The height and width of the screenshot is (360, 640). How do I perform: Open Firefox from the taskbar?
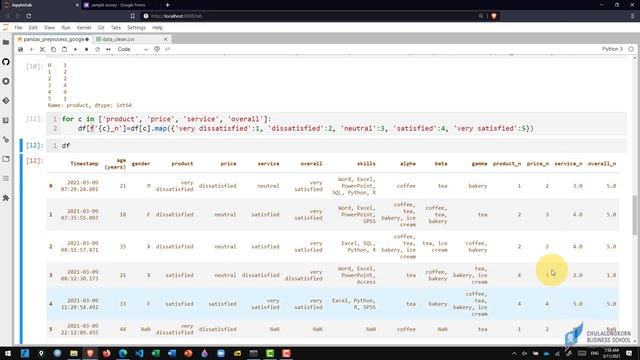pos(107,353)
